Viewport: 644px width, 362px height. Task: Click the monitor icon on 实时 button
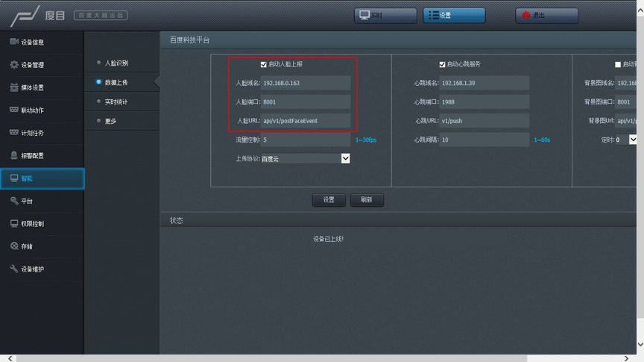(364, 15)
